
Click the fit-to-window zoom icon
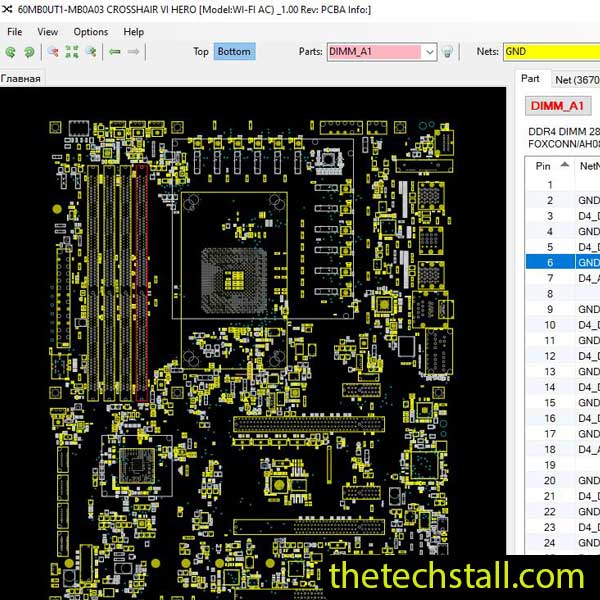point(72,51)
